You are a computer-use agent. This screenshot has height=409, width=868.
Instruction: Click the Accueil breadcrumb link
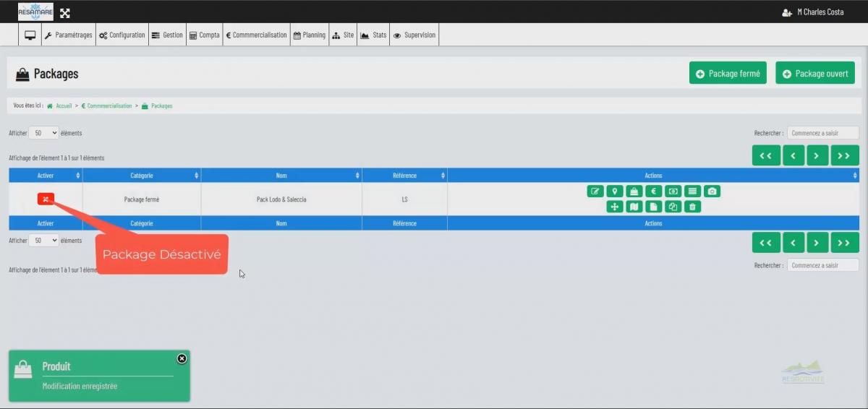(x=64, y=106)
